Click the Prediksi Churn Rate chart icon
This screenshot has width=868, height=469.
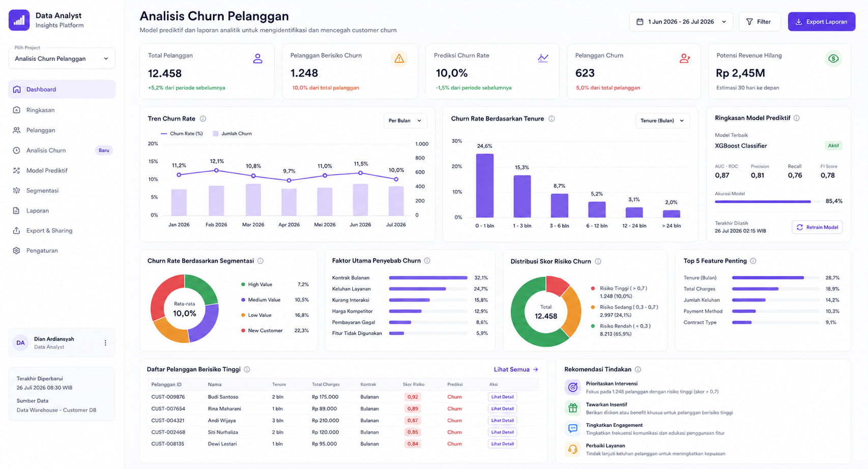click(543, 58)
